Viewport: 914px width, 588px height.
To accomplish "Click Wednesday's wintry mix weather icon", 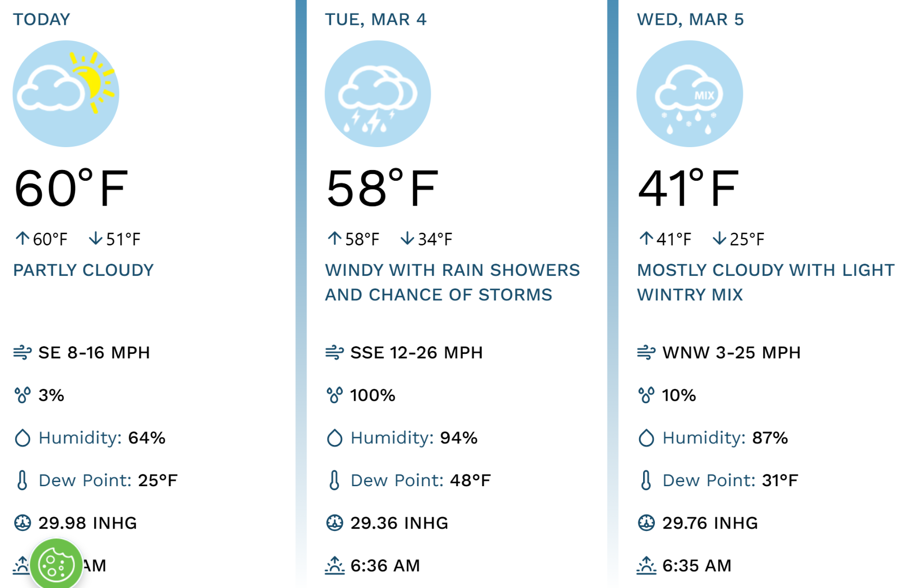I will [x=689, y=94].
